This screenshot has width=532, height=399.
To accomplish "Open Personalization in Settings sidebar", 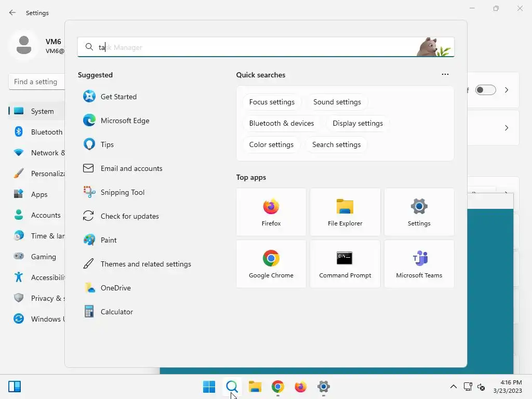I will (x=37, y=174).
